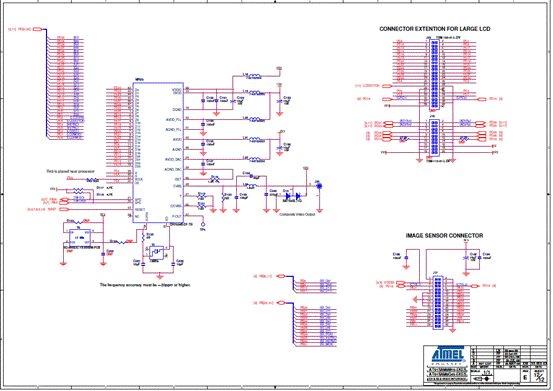Click the IMAGE SENSOR CONNECTOR heading
The height and width of the screenshot is (391, 553).
444,236
